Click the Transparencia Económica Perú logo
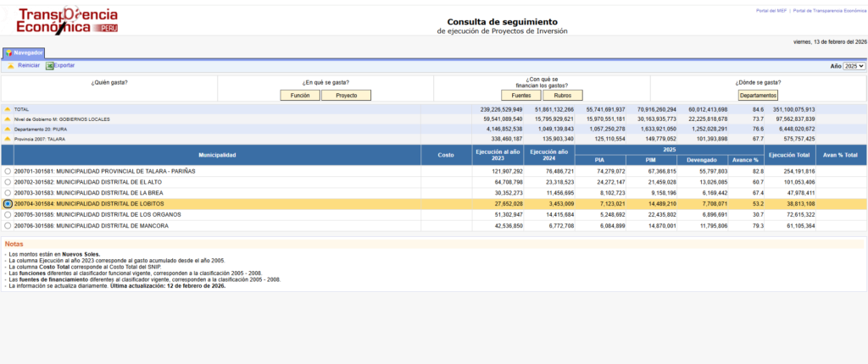 (68, 21)
